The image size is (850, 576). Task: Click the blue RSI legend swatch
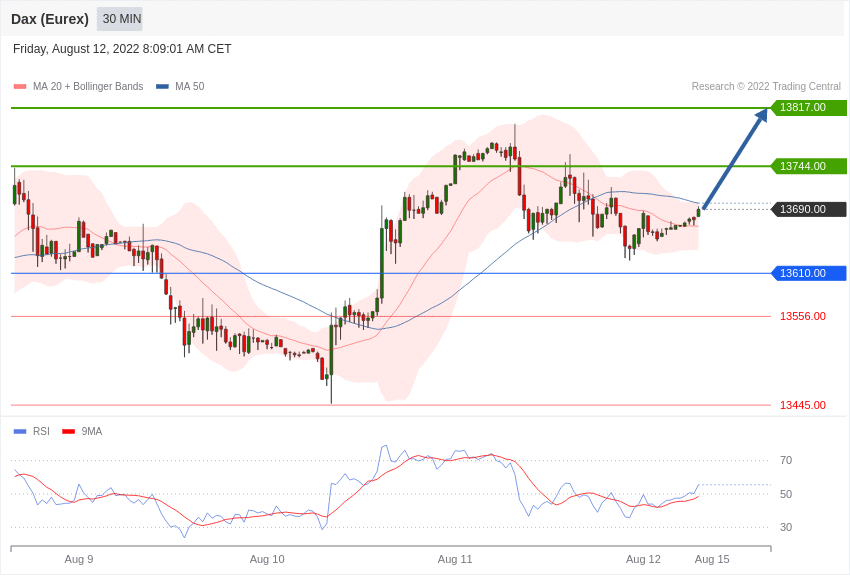click(20, 432)
